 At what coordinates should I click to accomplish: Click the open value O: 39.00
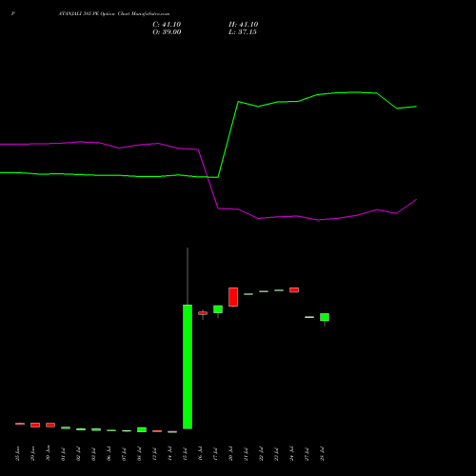pyautogui.click(x=167, y=32)
